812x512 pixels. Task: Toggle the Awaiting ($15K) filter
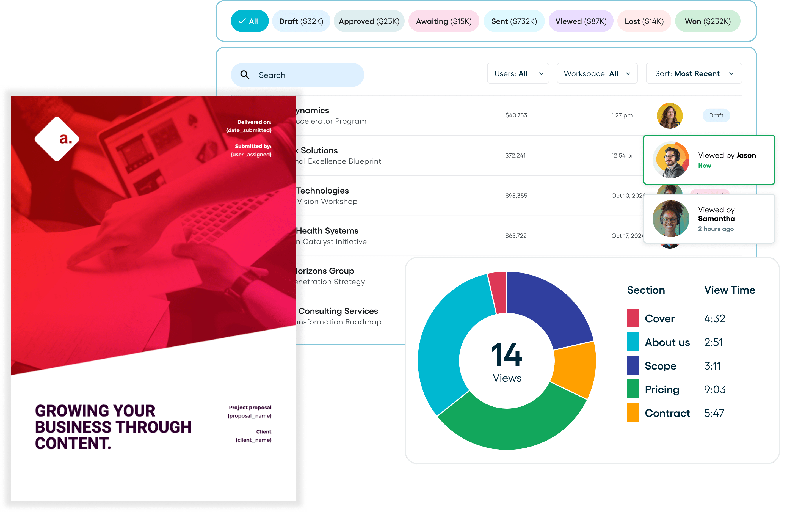(443, 21)
